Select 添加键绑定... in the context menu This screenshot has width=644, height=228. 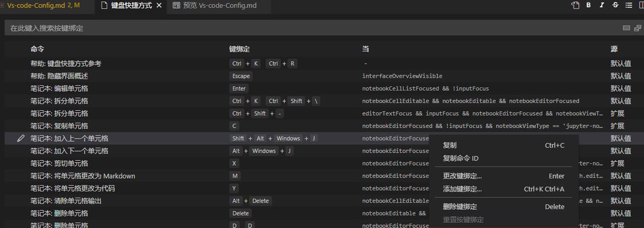click(503, 189)
